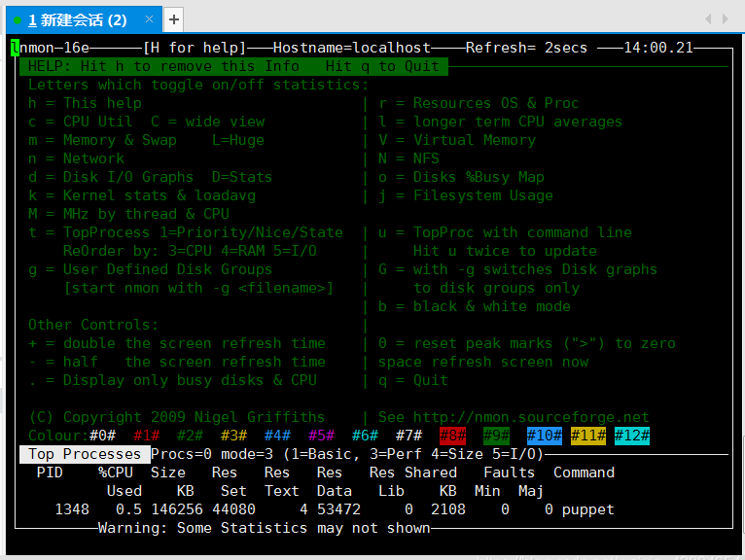This screenshot has width=745, height=560.
Task: Click the cyan-background #12# colour sample
Action: pyautogui.click(x=632, y=436)
